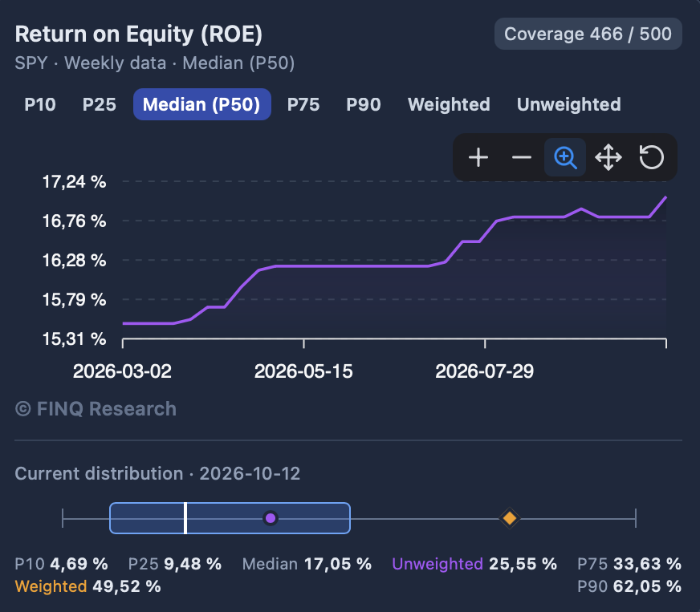
Task: Click the purple unweighted dot marker
Action: [270, 518]
